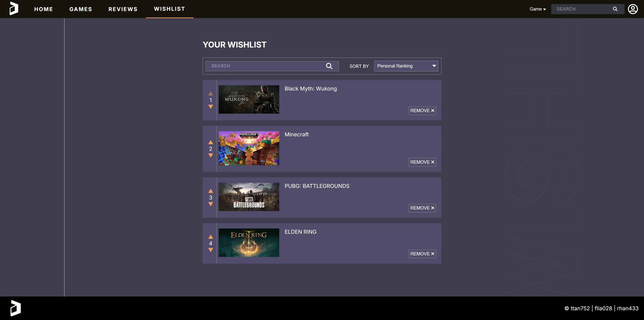
Task: Go to the HOME page
Action: click(x=43, y=9)
